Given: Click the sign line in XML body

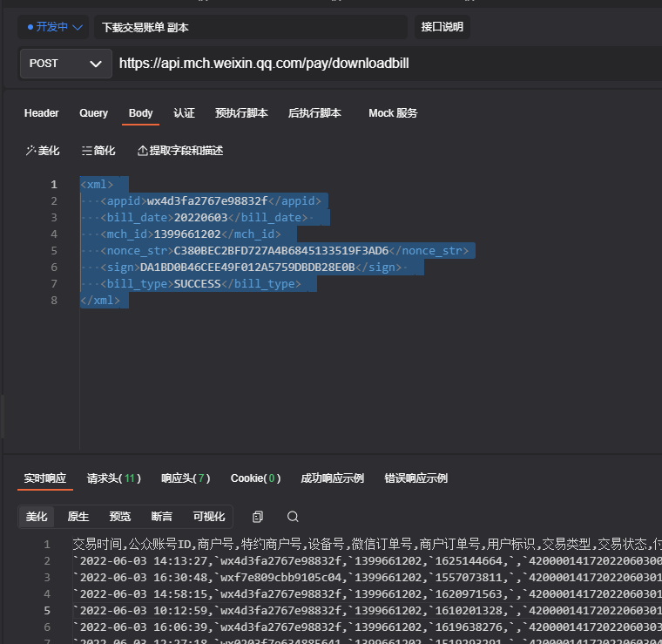Looking at the screenshot, I should coord(251,268).
